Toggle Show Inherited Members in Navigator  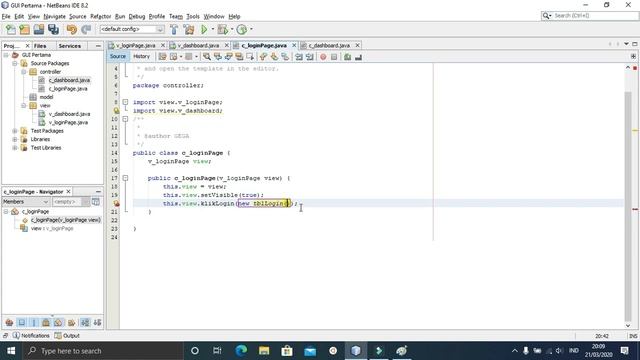(x=9, y=322)
